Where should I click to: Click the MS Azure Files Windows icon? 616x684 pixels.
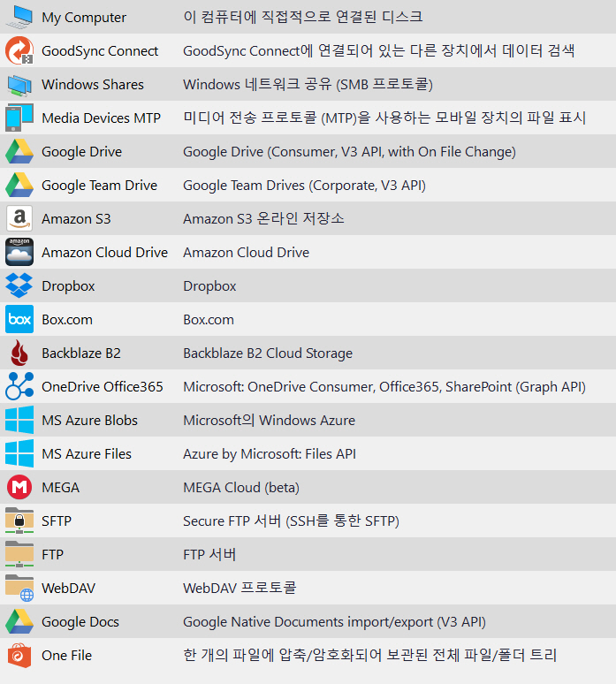tap(19, 453)
